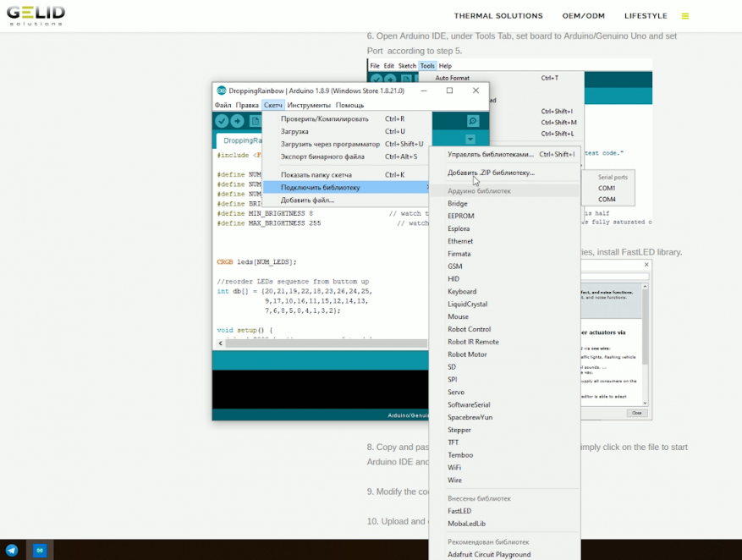Open the tab dropdown arrow in Arduino IDE
This screenshot has width=742, height=560.
click(470, 139)
